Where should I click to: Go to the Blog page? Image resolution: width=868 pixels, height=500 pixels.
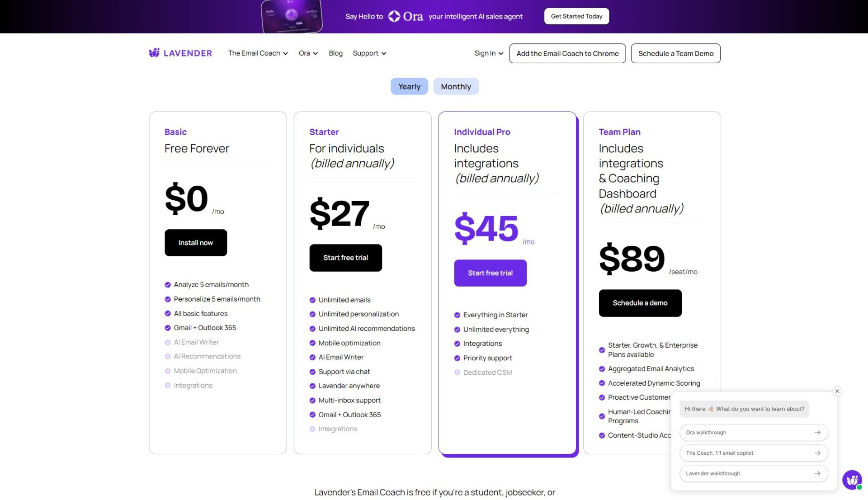[335, 53]
